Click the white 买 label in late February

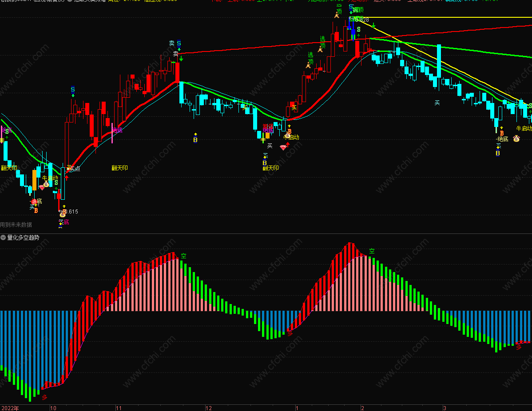tap(437, 103)
